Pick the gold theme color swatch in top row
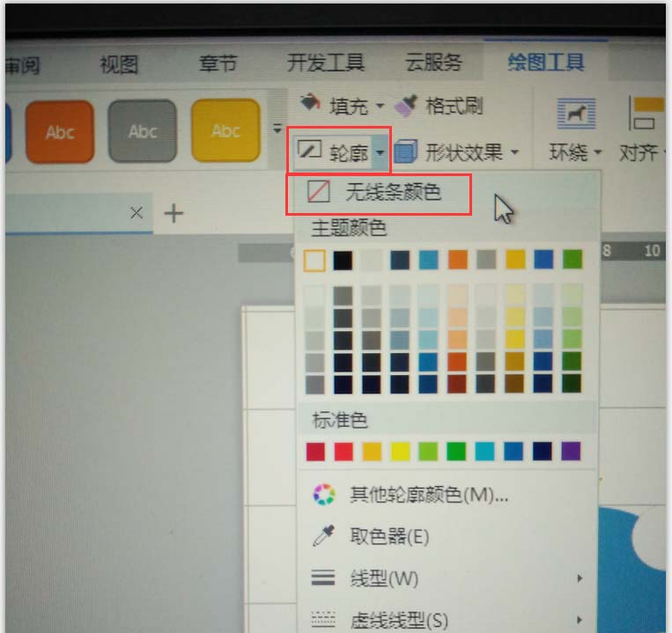 coord(515,260)
